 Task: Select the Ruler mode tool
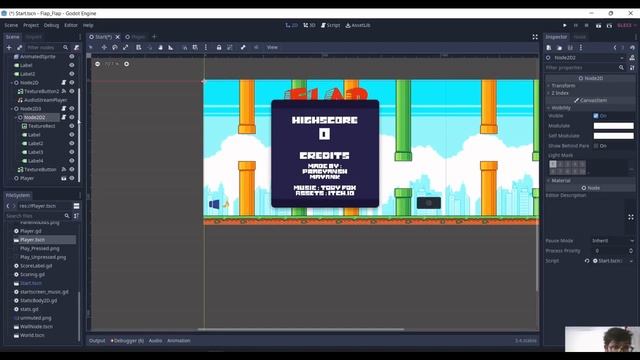click(171, 47)
